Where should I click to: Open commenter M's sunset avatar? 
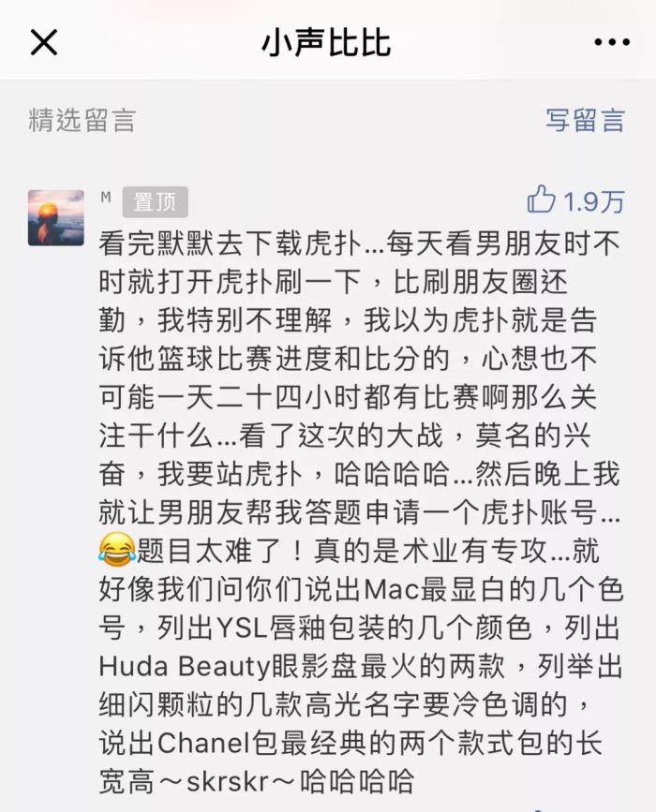coord(56,217)
